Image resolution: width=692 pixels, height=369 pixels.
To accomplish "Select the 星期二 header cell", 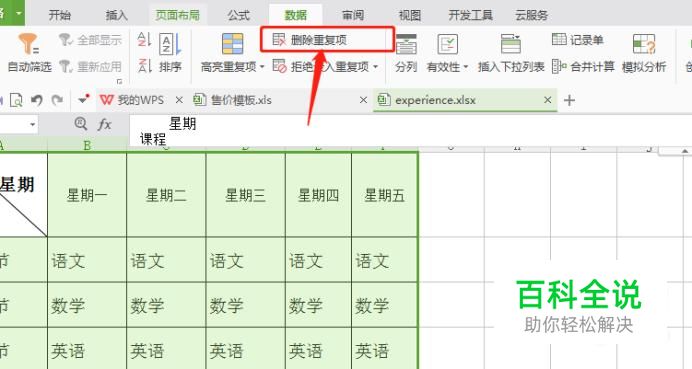I will 166,195.
